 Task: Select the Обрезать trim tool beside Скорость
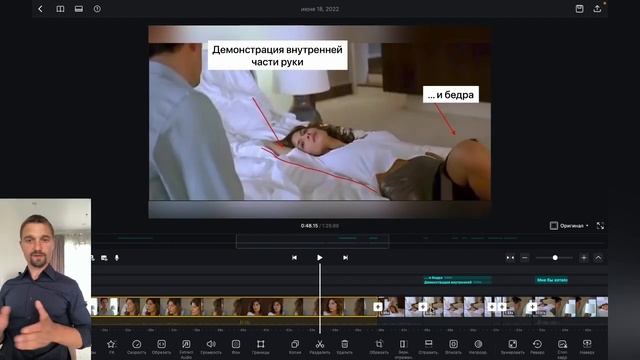(x=161, y=347)
